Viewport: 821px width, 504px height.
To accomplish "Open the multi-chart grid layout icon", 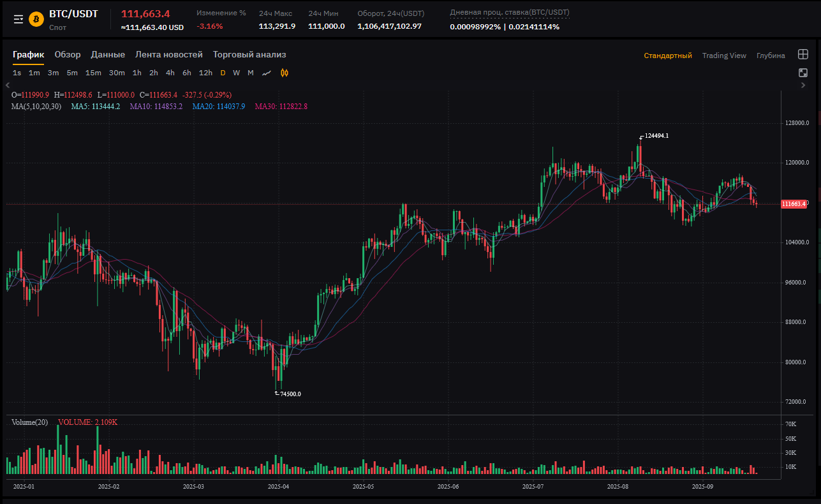I will click(803, 55).
